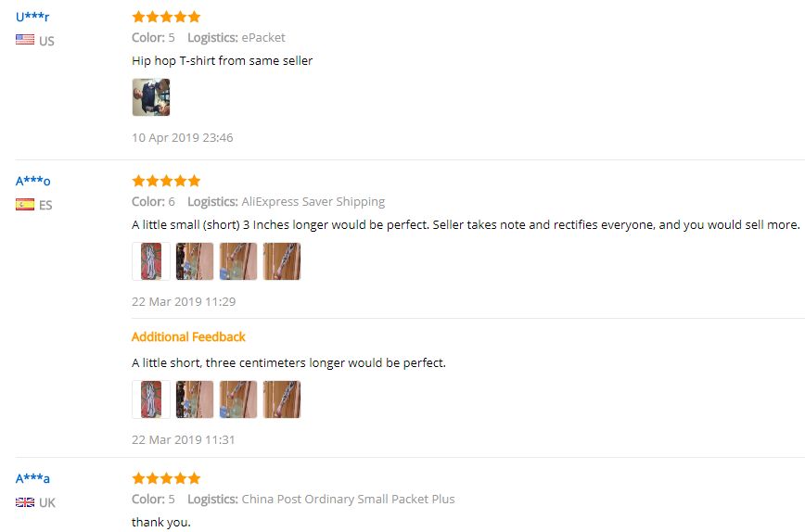Click the Spain flag icon
805x532 pixels.
[25, 204]
